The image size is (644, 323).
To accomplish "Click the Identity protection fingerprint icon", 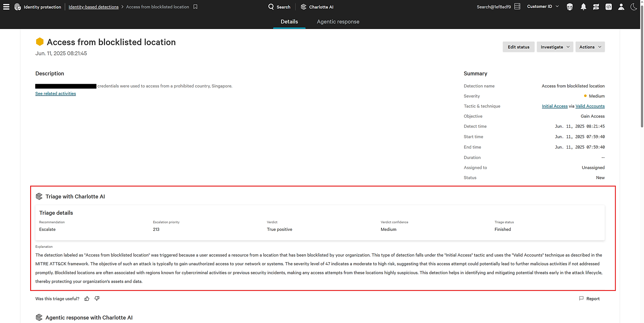I will tap(18, 7).
